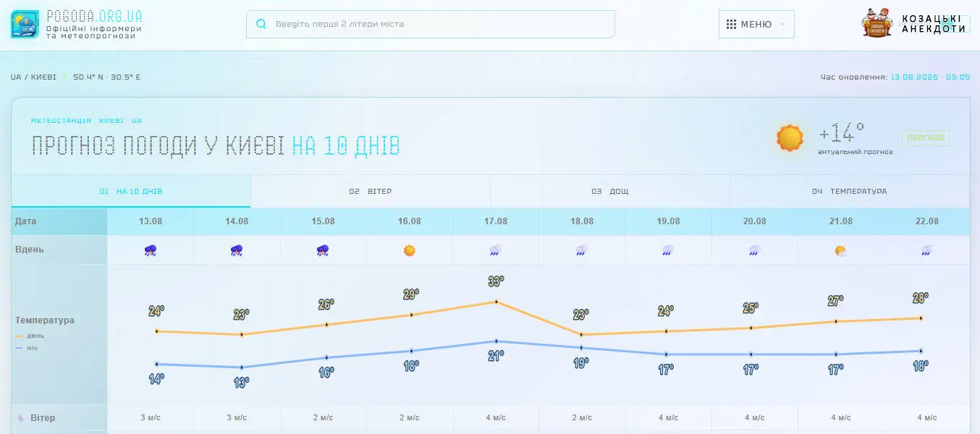
Task: Click the 21° night temperature label
Action: [496, 356]
